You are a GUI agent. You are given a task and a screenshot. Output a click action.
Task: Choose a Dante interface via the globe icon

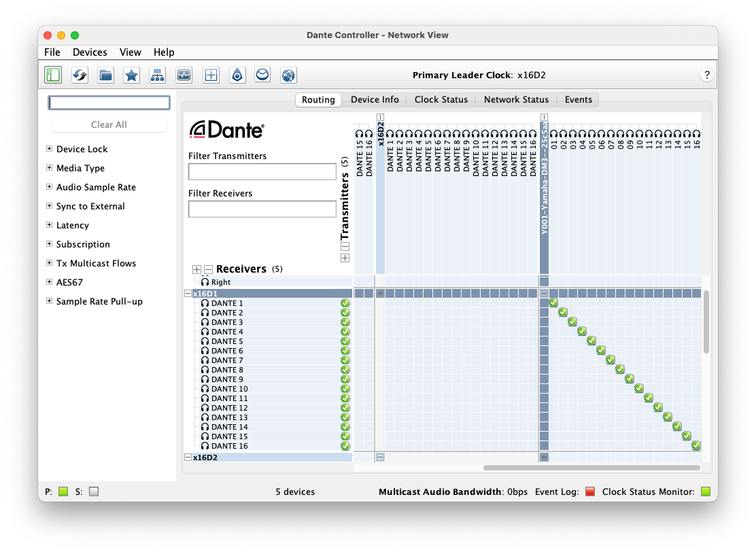click(288, 75)
